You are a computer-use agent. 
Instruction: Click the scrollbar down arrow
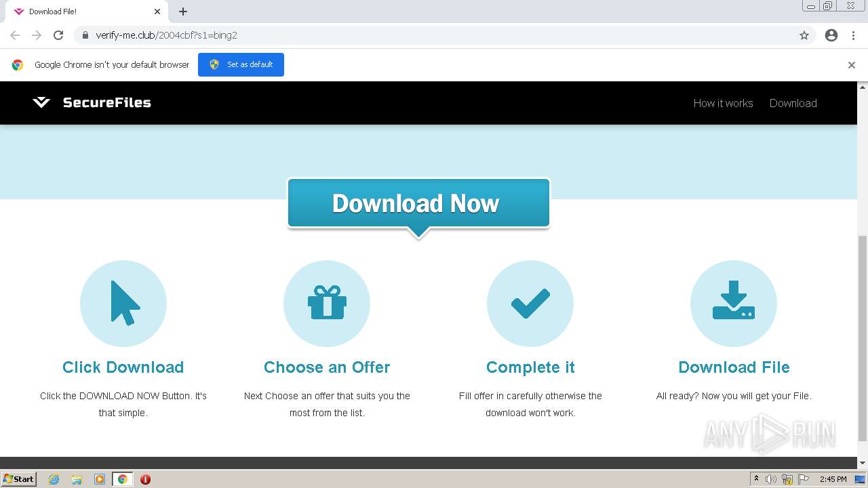point(863,463)
